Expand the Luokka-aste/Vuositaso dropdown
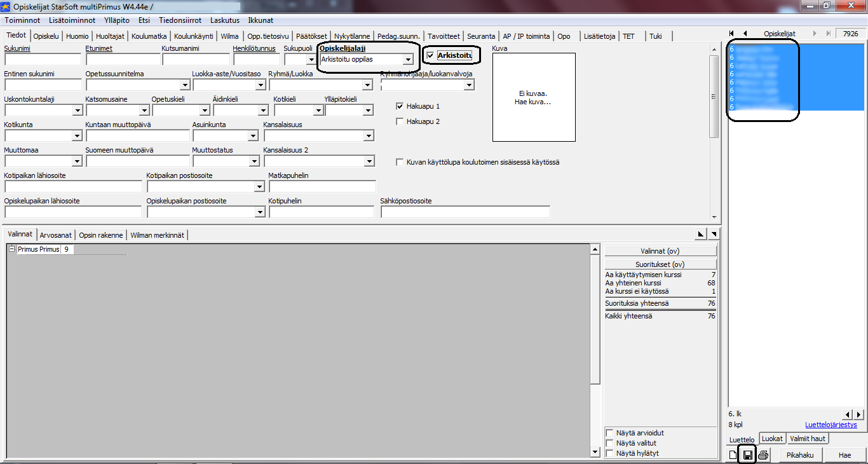The width and height of the screenshot is (868, 464). pyautogui.click(x=261, y=85)
